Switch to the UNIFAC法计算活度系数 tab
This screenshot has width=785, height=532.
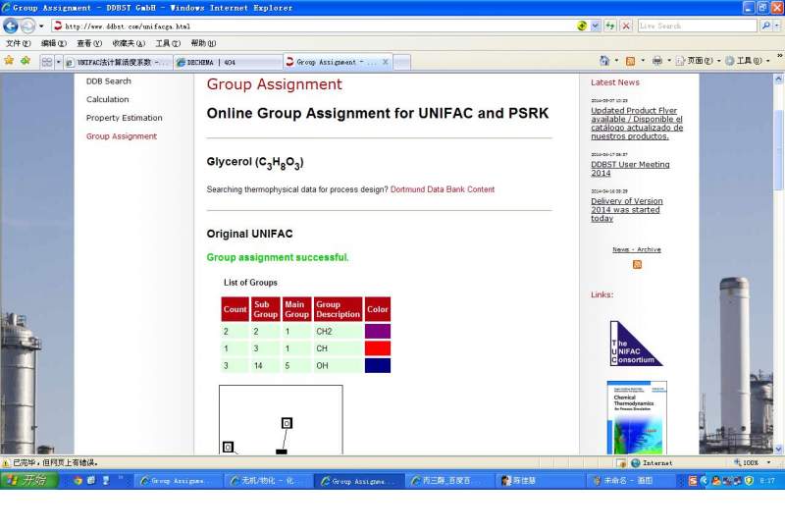119,62
